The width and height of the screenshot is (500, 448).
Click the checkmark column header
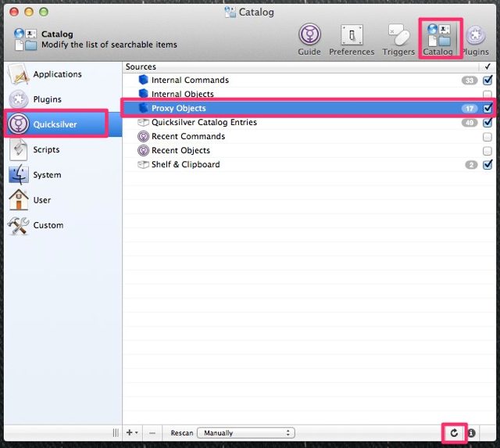tap(487, 66)
